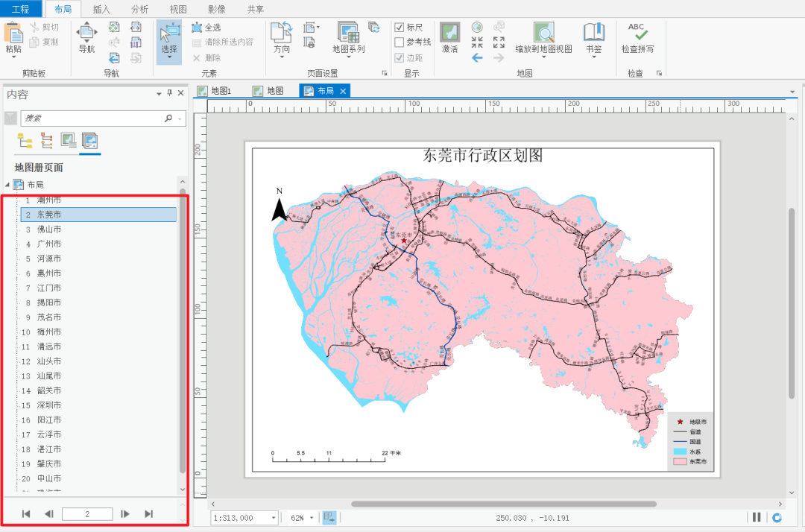This screenshot has width=805, height=532.
Task: Switch to the 地图1 view tab
Action: pos(220,89)
